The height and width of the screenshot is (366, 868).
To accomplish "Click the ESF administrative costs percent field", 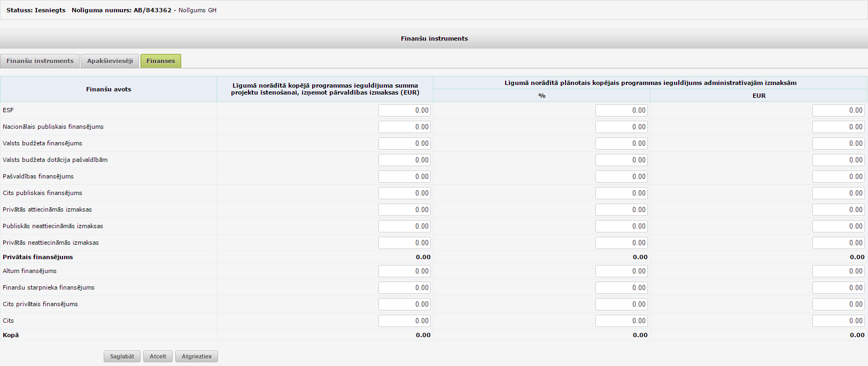I will (x=622, y=110).
